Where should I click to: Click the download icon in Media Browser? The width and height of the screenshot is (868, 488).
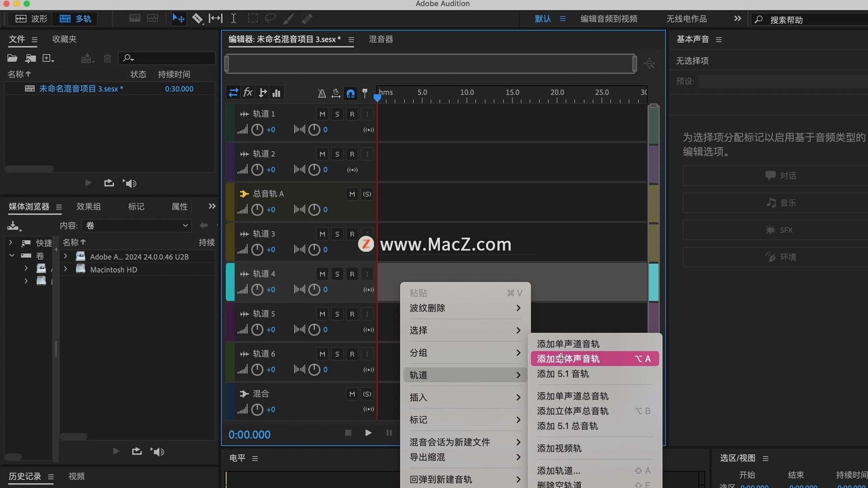[x=14, y=226]
